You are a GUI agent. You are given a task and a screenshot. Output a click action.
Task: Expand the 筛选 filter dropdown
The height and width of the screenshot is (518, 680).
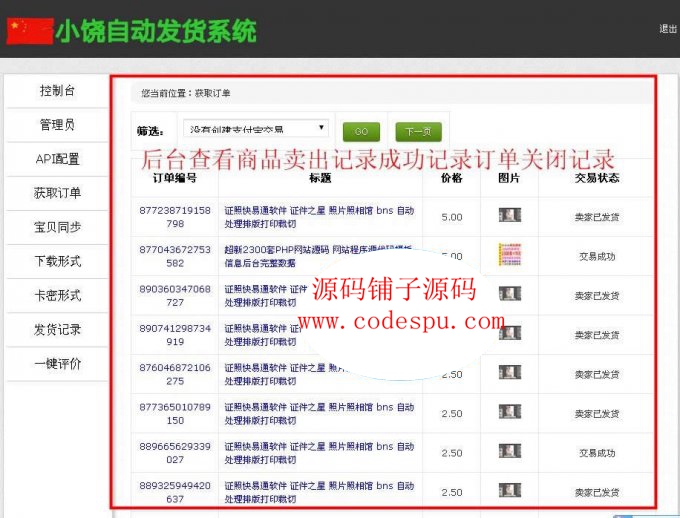(256, 129)
